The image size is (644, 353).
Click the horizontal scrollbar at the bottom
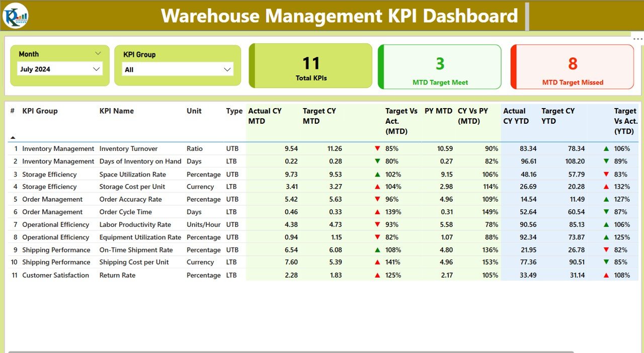click(x=291, y=351)
